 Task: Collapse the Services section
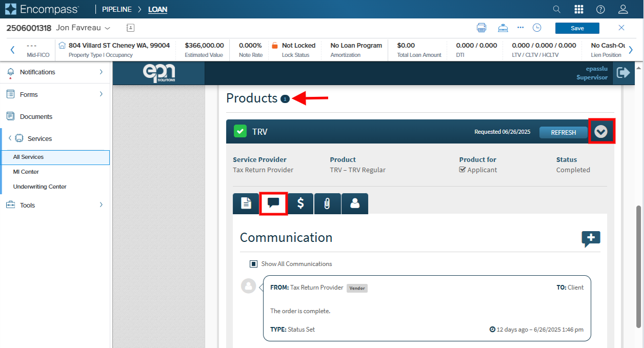tap(9, 138)
